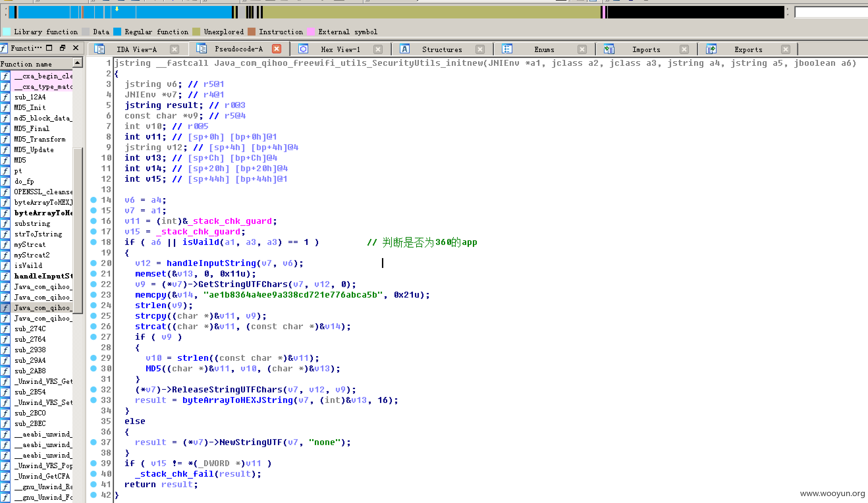Click the IDA View-A tab icon
Image resolution: width=868 pixels, height=503 pixels.
99,49
